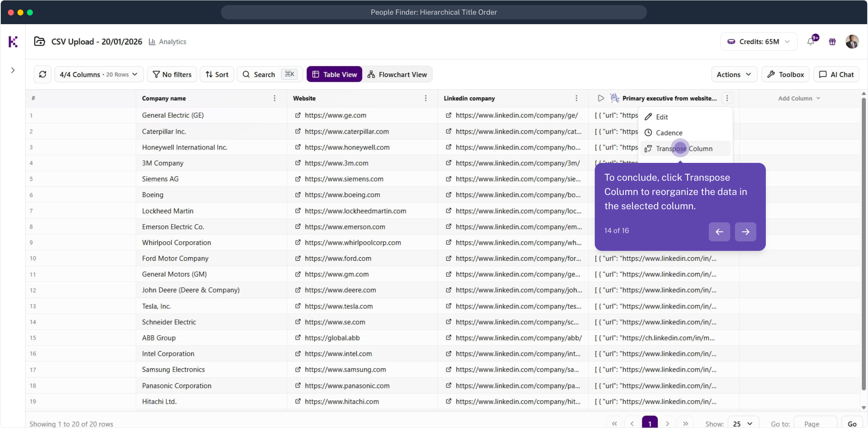The width and height of the screenshot is (868, 428).
Task: Click external link icon for linkedin.com/company/abb/
Action: pos(449,338)
